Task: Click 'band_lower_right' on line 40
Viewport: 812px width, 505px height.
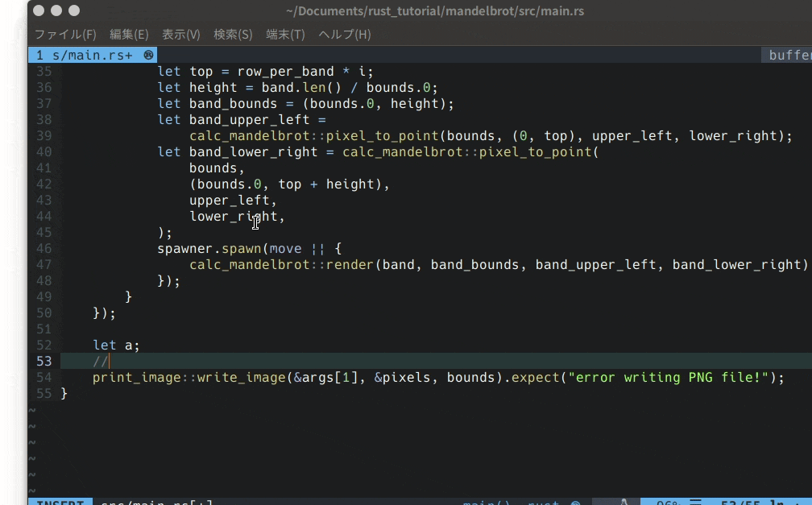Action: click(253, 151)
